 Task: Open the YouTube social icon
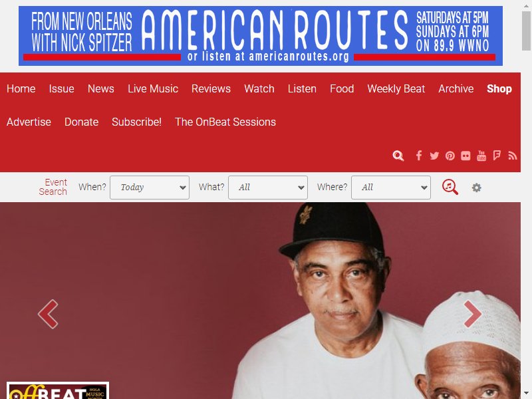(481, 156)
